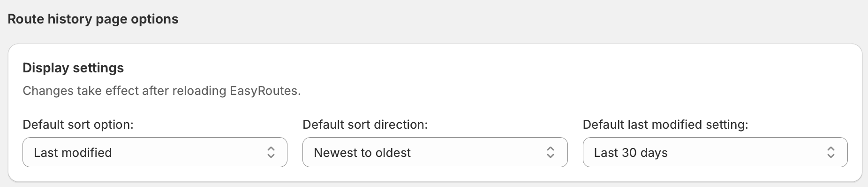
Task: Click the down arrow in Newest to oldest chevron
Action: 551,156
